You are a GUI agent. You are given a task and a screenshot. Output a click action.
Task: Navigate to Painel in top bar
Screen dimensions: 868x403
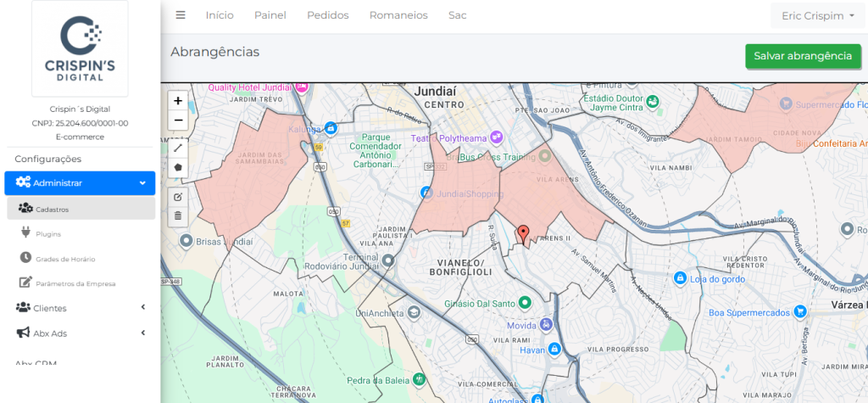[x=270, y=15]
